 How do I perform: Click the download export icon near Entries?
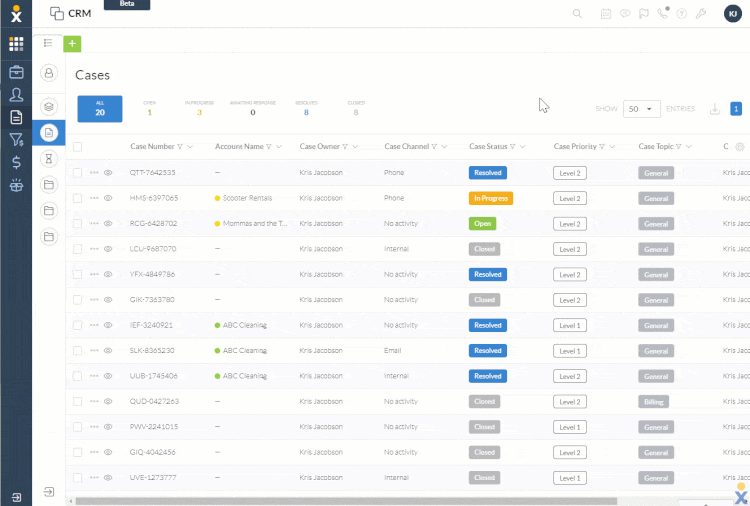(715, 109)
